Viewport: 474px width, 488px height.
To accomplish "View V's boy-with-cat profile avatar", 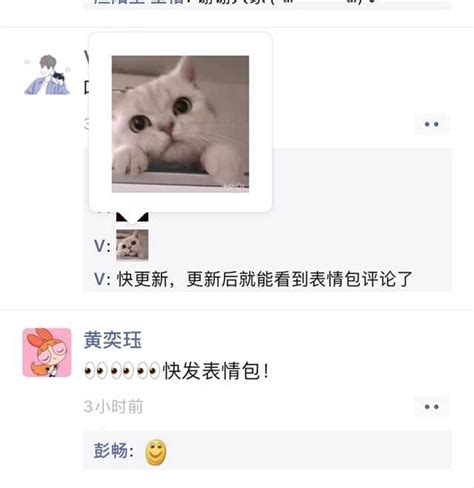I will (x=47, y=75).
